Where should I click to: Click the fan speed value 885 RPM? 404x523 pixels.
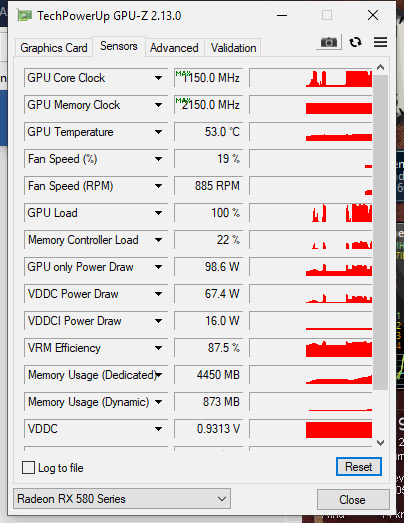click(x=209, y=186)
